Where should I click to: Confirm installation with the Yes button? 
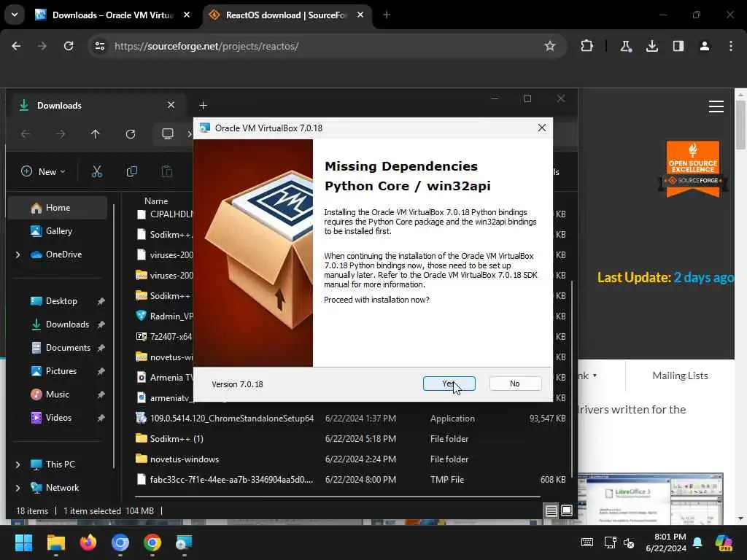tap(449, 384)
